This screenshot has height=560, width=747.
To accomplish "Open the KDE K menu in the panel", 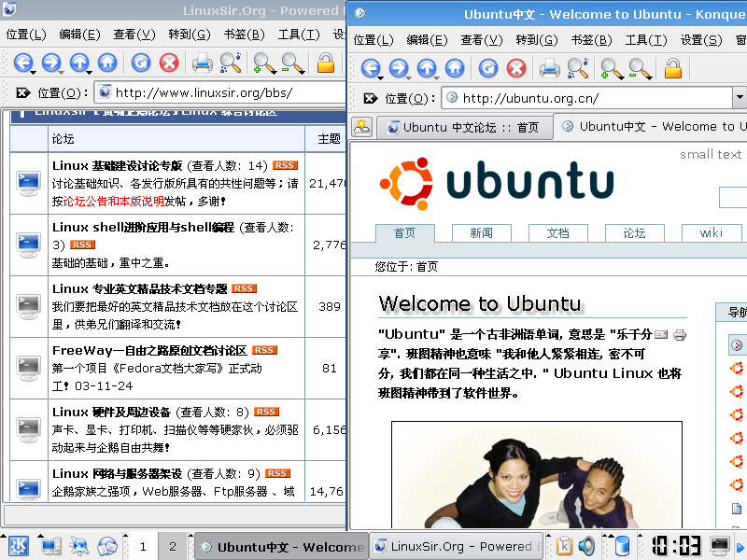I will (x=18, y=546).
